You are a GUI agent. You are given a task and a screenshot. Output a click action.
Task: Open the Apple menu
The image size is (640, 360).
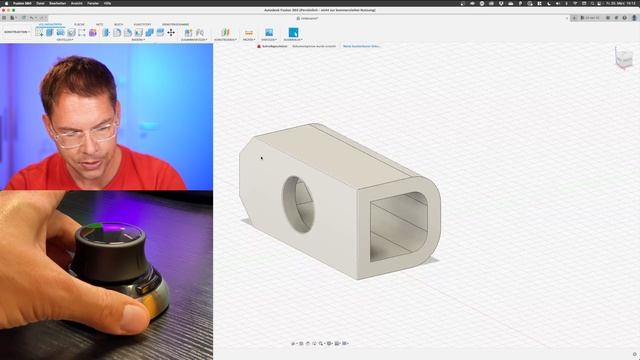[x=6, y=3]
